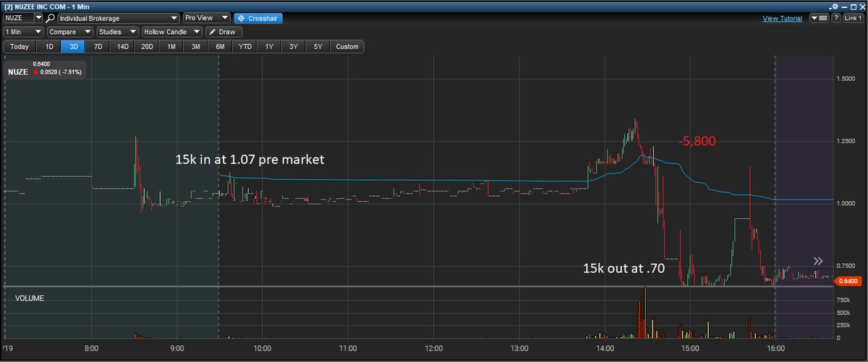Click the double chevron scroll-forward arrow
The height and width of the screenshot is (362, 868).
818,261
